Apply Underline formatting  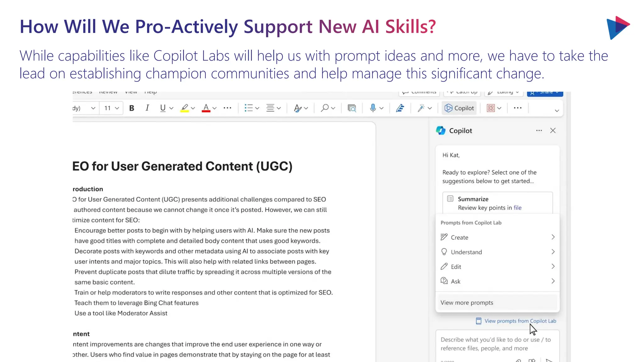pos(163,108)
